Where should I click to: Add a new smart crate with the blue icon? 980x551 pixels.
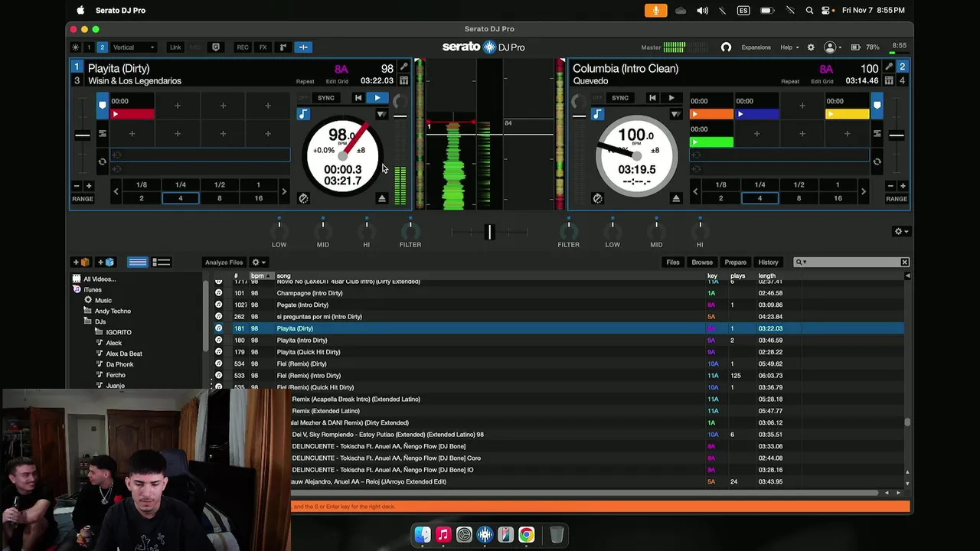point(106,262)
